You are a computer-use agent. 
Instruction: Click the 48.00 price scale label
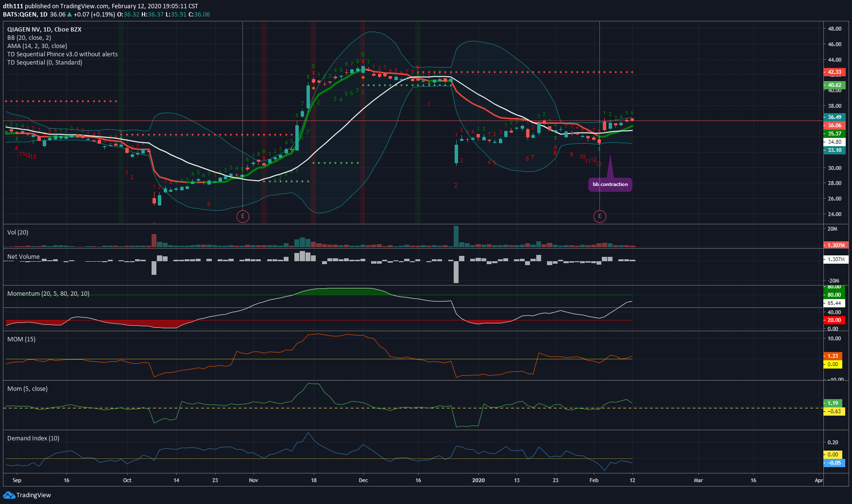pyautogui.click(x=835, y=29)
